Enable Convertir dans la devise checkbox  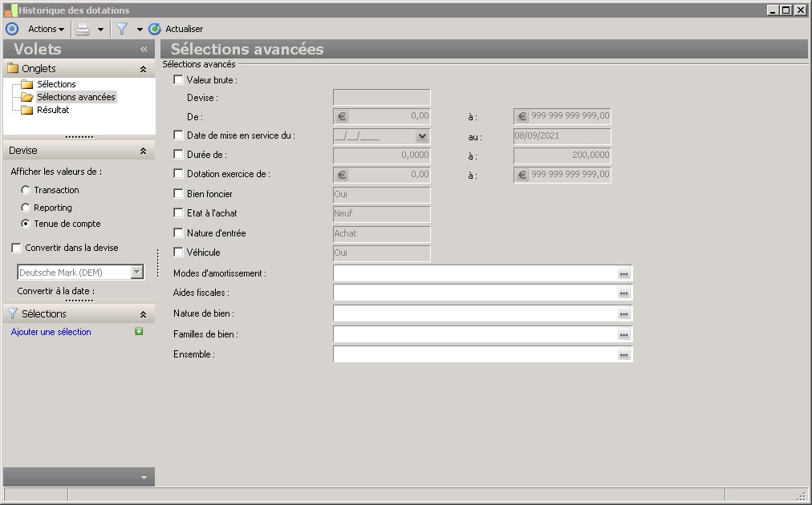[16, 248]
